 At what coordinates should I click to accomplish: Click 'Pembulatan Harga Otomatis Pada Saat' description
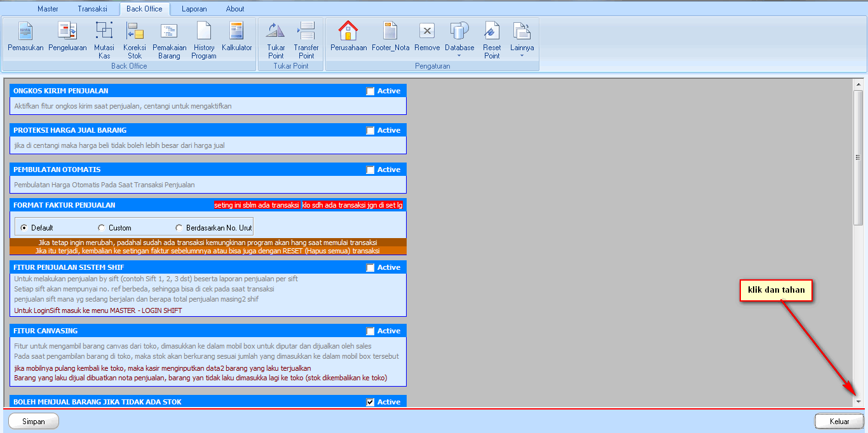(104, 185)
